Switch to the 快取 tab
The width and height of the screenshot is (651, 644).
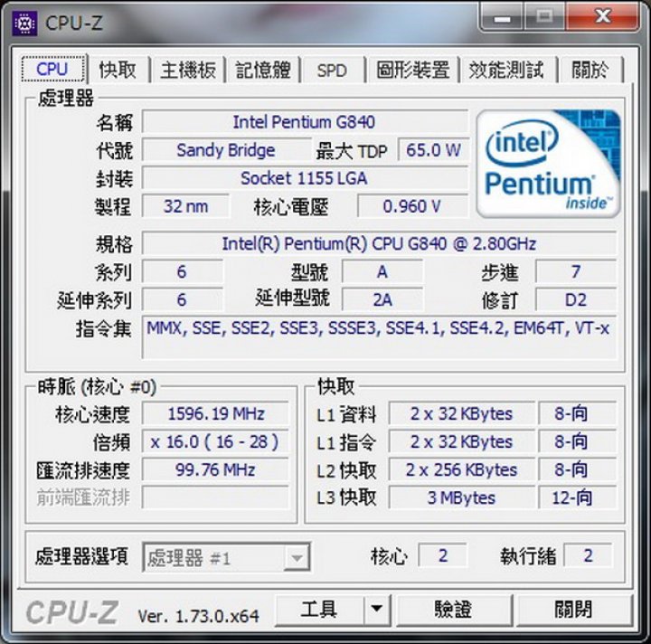tap(118, 70)
